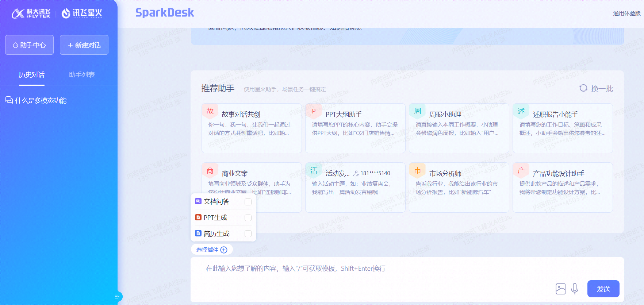
Task: Click the chat bubble icon beside 什么是多模态功能
Action: pos(9,100)
